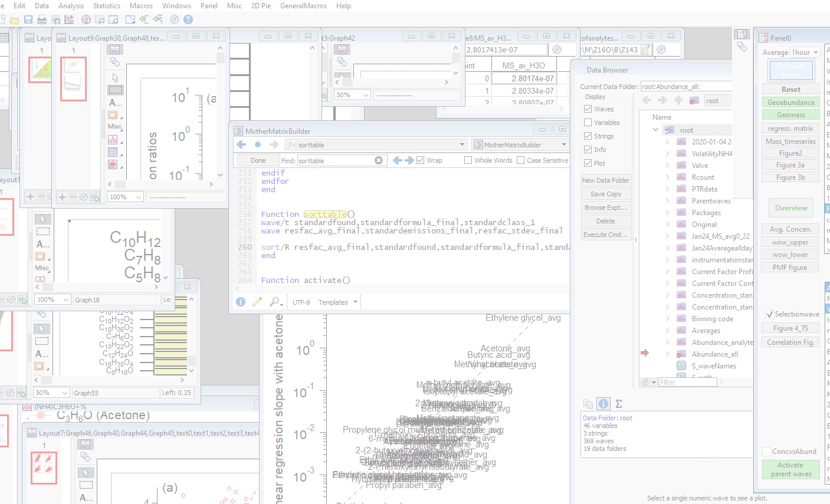830x504 pixels.
Task: Click the sigma icon in Data Browser
Action: click(x=619, y=404)
